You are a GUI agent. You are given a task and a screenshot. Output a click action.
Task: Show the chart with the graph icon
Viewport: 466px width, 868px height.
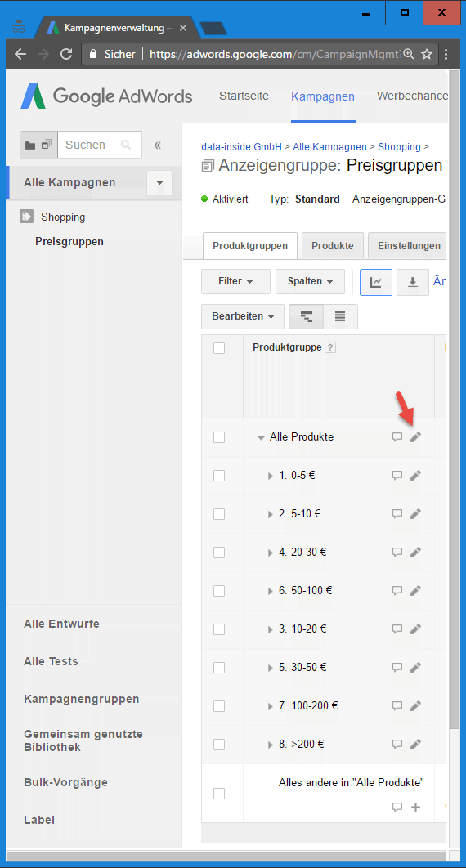376,282
